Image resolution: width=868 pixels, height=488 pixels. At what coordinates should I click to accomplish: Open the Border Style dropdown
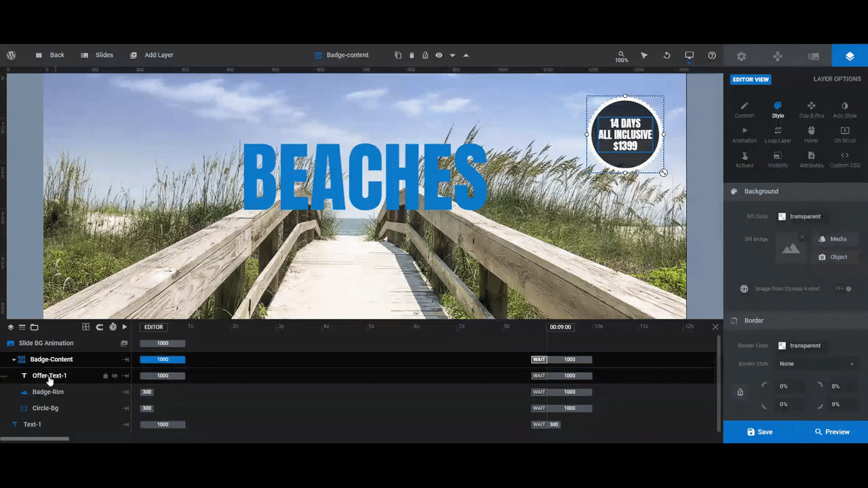[x=817, y=364]
